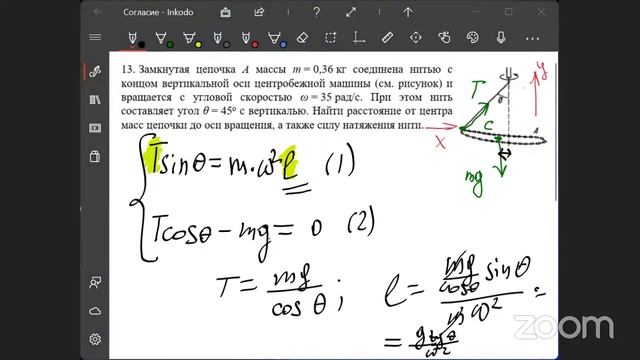The image size is (640, 360).
Task: Toggle the ruler tool
Action: click(387, 38)
